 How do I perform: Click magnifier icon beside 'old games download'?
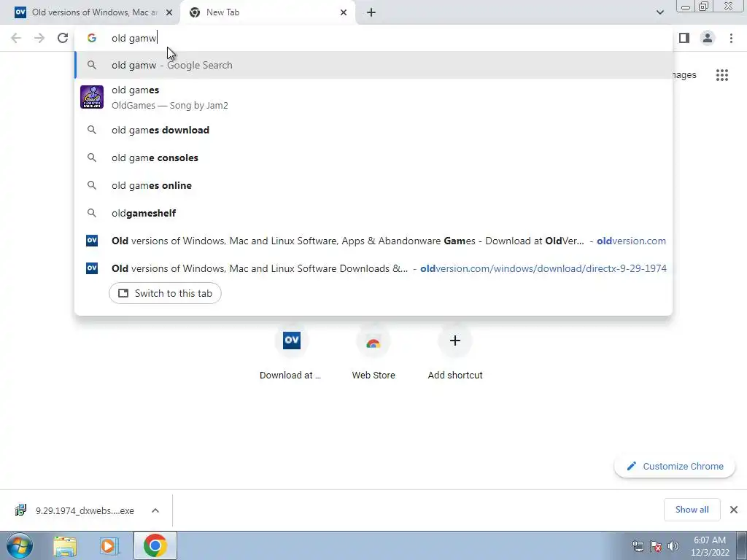(92, 130)
